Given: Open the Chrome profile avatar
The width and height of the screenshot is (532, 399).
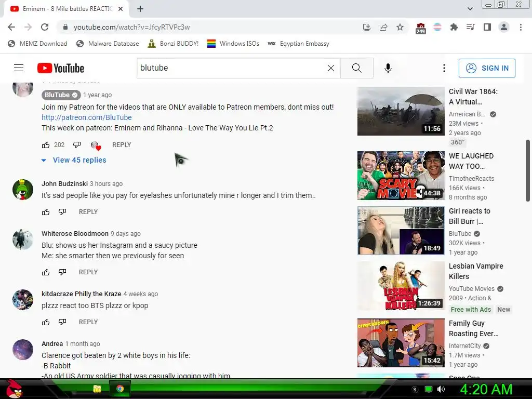Looking at the screenshot, I should point(504,27).
